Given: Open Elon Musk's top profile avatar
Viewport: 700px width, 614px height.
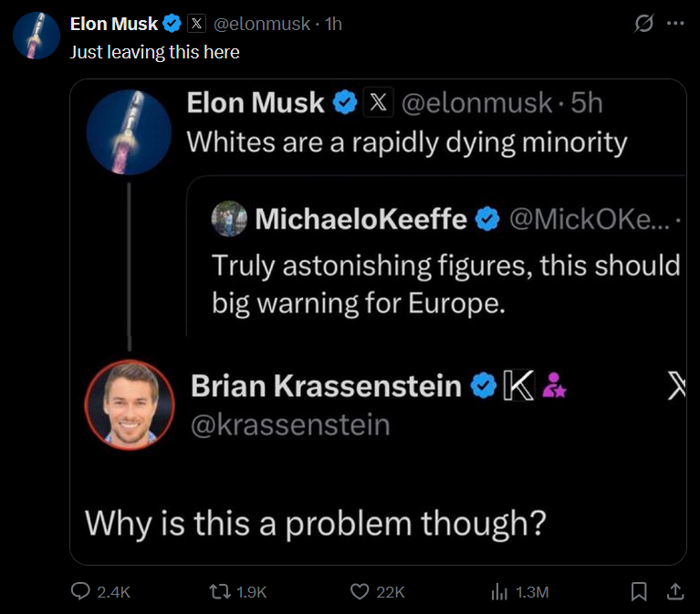Looking at the screenshot, I should pyautogui.click(x=36, y=36).
